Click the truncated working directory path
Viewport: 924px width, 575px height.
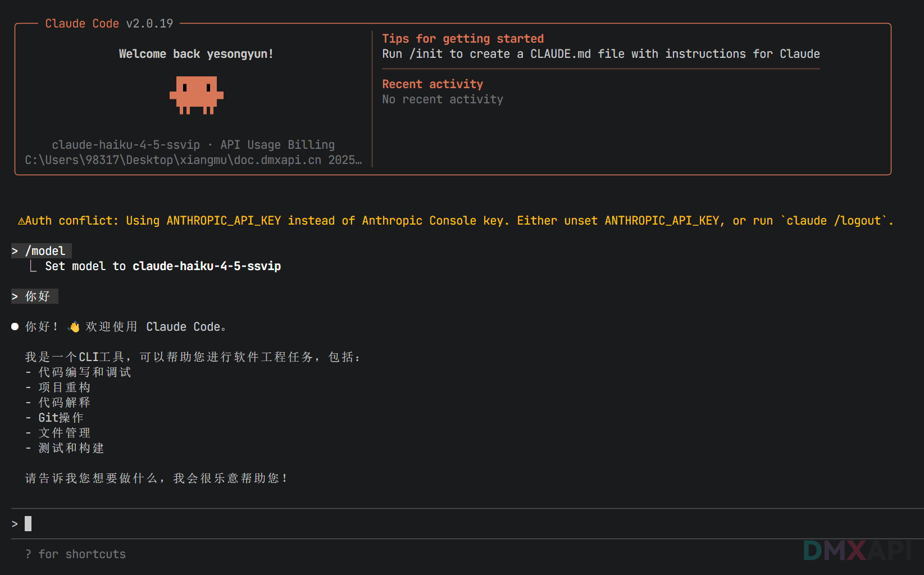click(x=193, y=160)
